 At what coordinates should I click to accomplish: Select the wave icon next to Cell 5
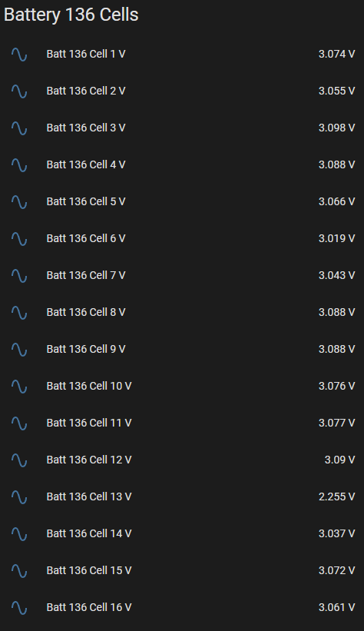coord(19,201)
